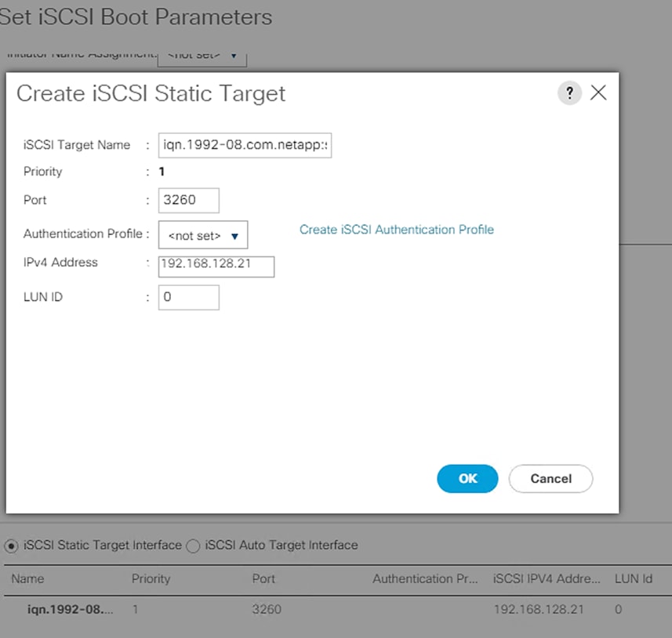Click the LUN ID input field

188,297
